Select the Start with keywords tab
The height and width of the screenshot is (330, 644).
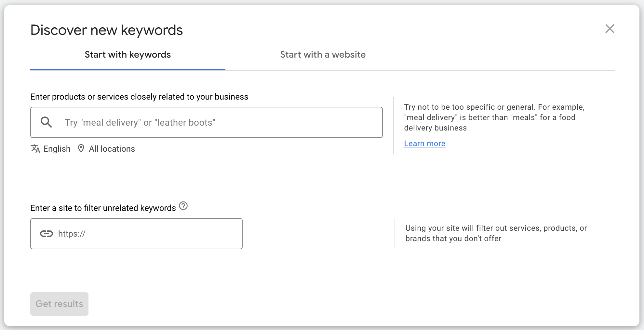tap(127, 54)
